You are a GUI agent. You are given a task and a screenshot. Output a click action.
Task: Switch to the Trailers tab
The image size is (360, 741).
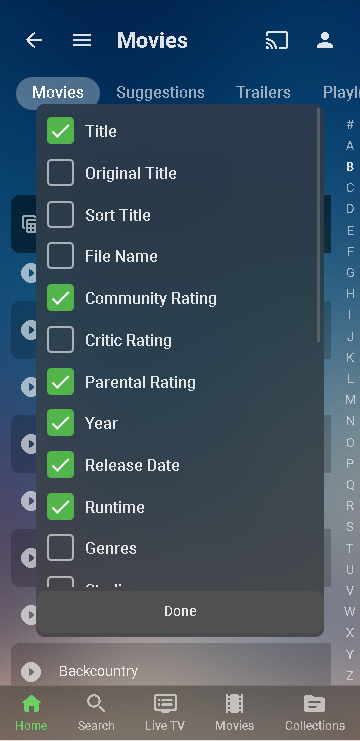coord(263,92)
